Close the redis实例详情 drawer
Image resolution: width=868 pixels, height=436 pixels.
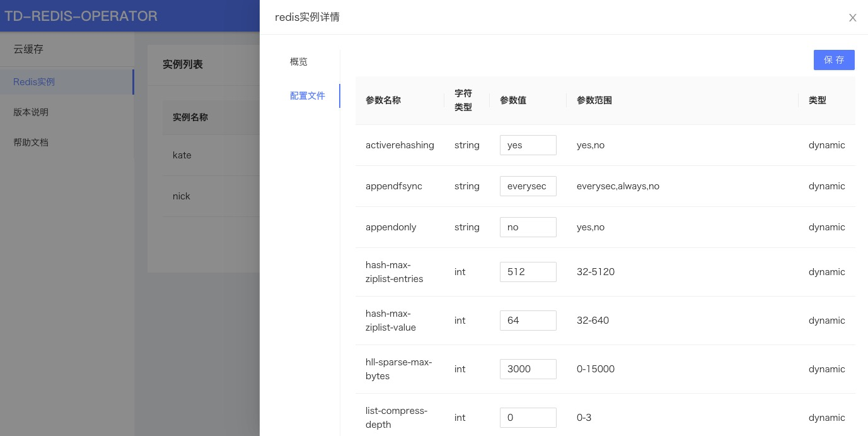click(x=852, y=18)
